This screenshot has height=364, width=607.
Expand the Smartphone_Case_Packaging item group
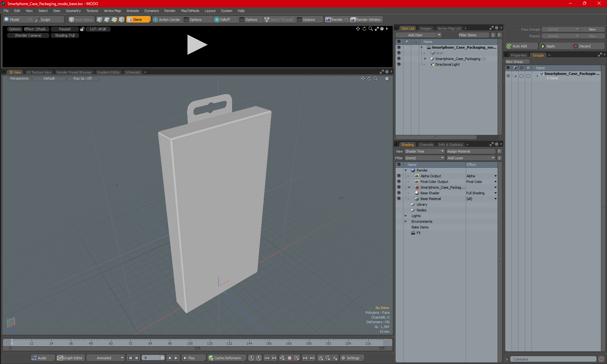[x=425, y=59]
